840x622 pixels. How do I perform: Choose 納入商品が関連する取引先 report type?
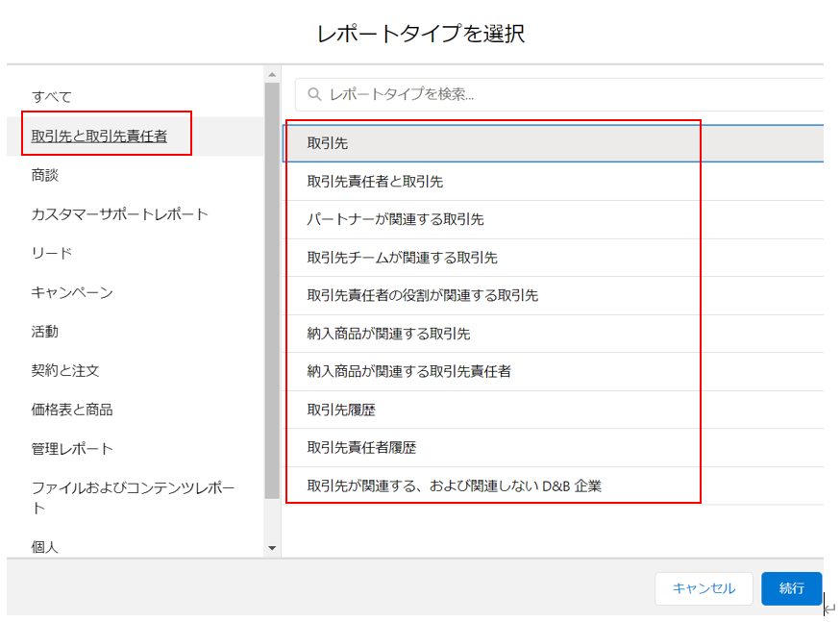pyautogui.click(x=553, y=334)
